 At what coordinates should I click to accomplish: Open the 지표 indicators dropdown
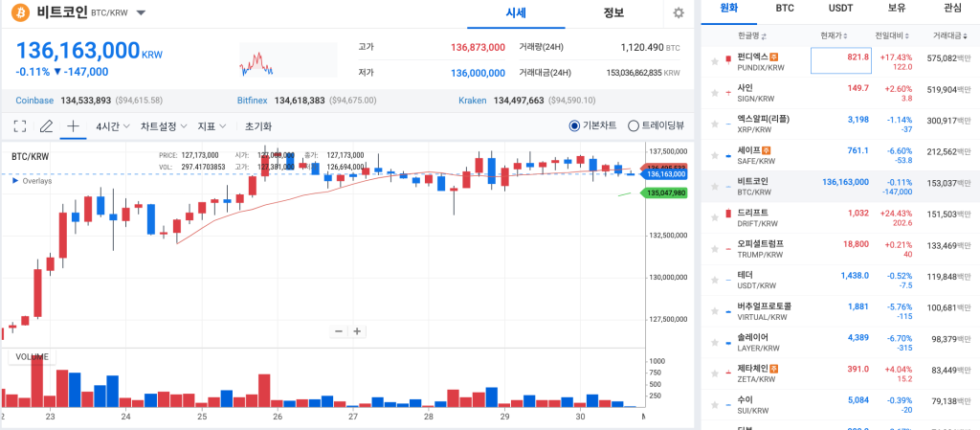point(212,126)
